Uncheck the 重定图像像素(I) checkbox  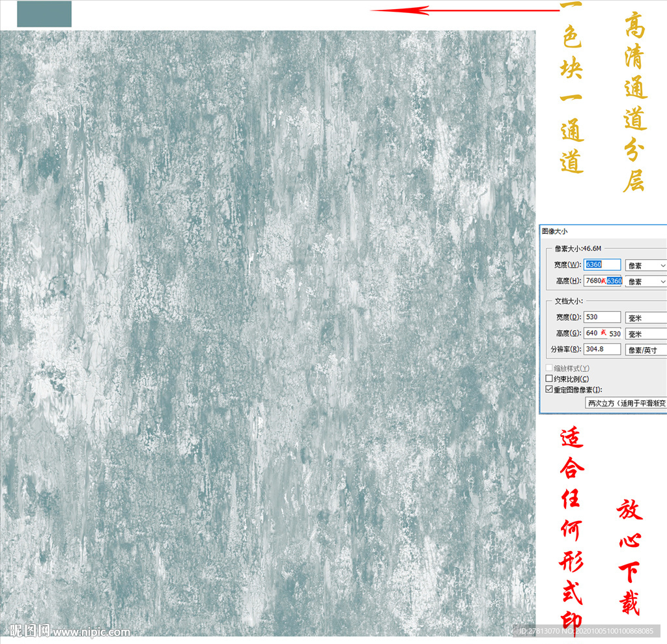tap(549, 389)
